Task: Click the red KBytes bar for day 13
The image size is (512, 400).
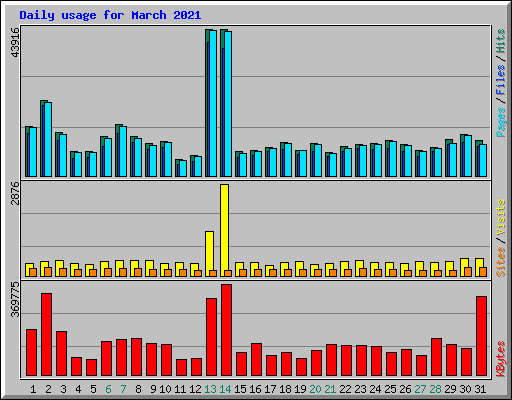Action: click(x=211, y=337)
